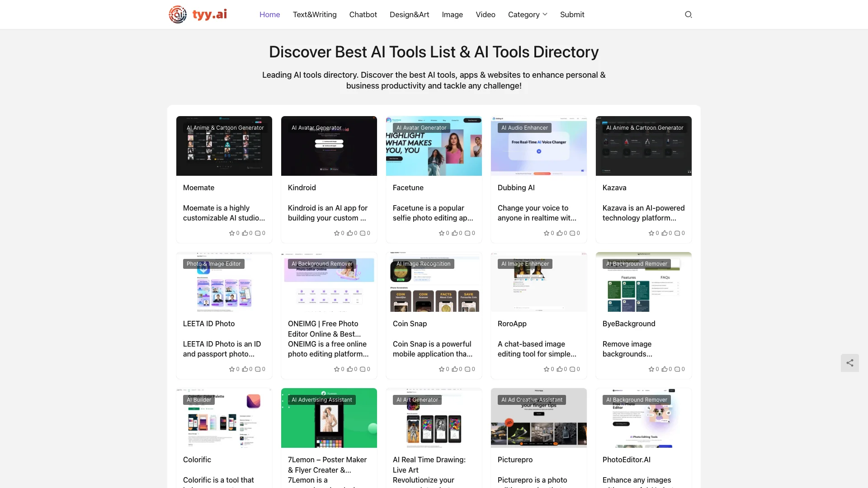Click comment icon on Facetune card
The image size is (868, 488).
(x=467, y=233)
